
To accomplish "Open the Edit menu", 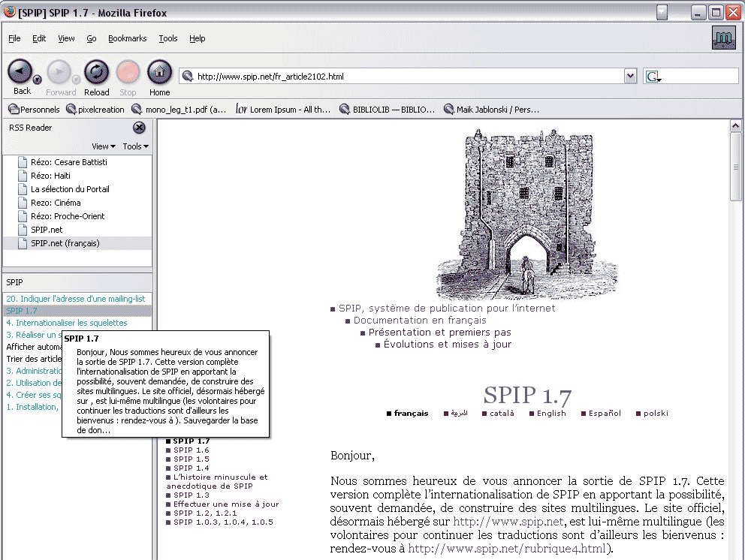I will click(x=39, y=38).
